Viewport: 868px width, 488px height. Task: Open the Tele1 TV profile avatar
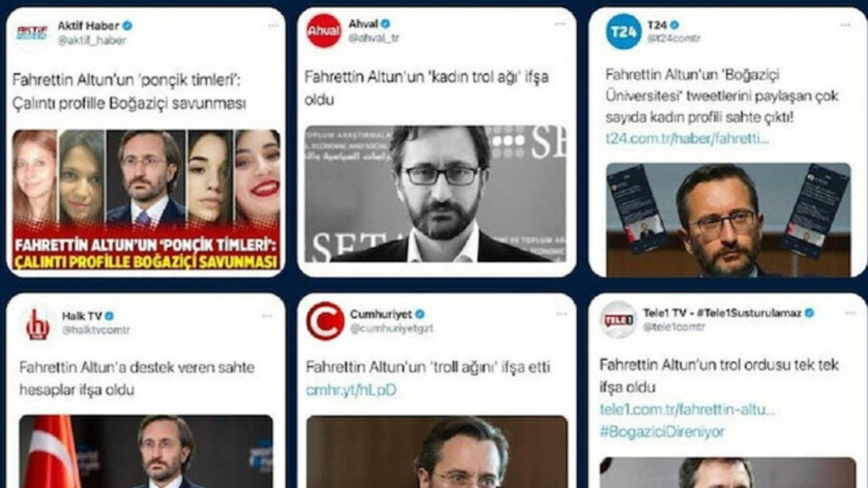(x=618, y=319)
